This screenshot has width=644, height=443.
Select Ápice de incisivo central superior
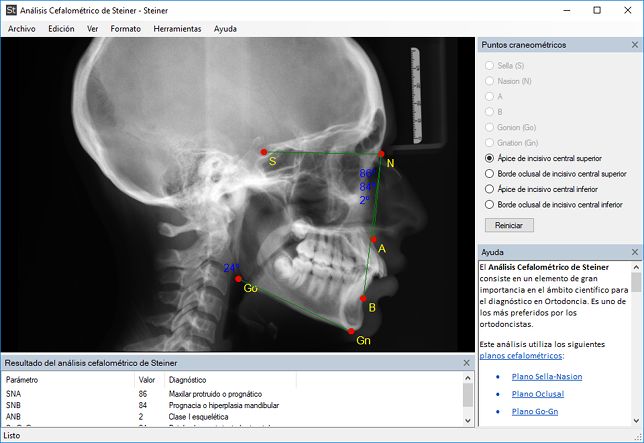489,158
